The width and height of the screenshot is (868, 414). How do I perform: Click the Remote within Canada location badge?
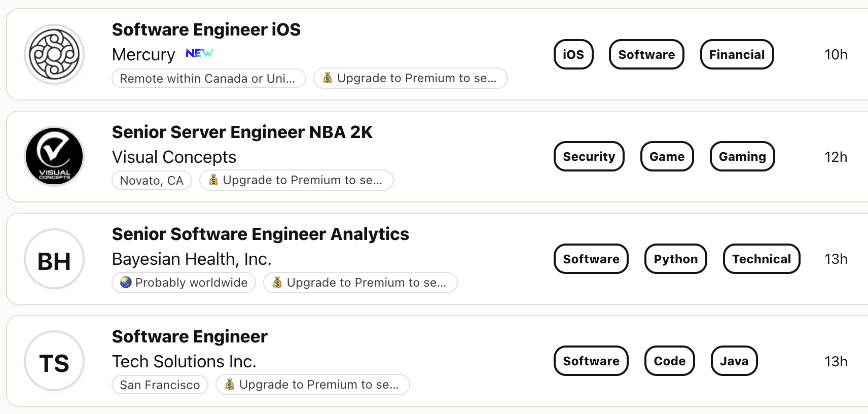coord(208,79)
